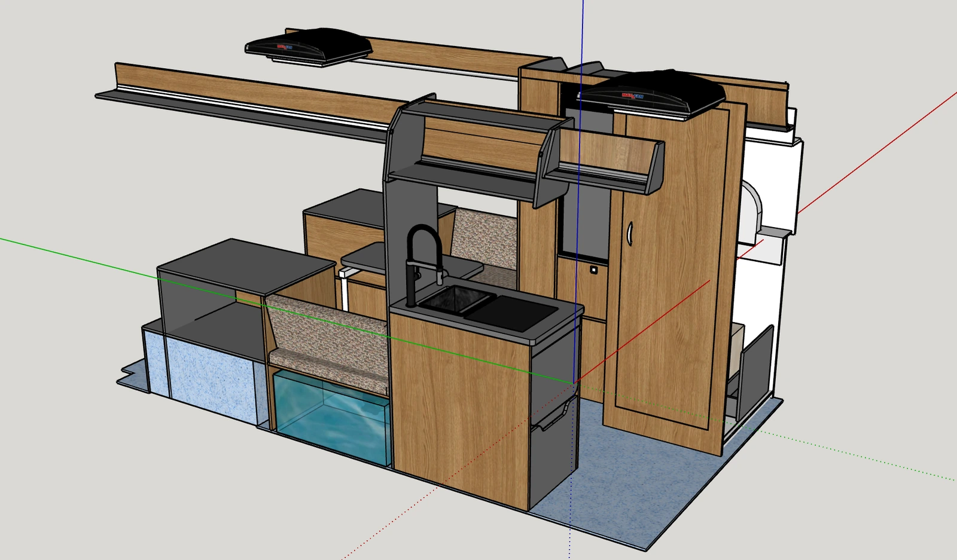Screen dimensions: 957x560
Task: Click the square sink basin
Action: coord(458,301)
